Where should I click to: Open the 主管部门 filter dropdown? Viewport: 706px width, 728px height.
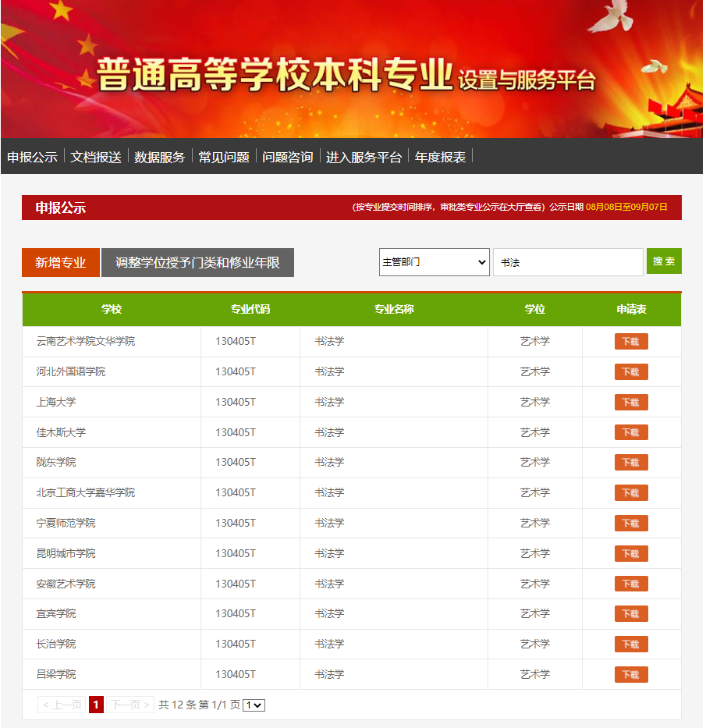click(x=434, y=262)
